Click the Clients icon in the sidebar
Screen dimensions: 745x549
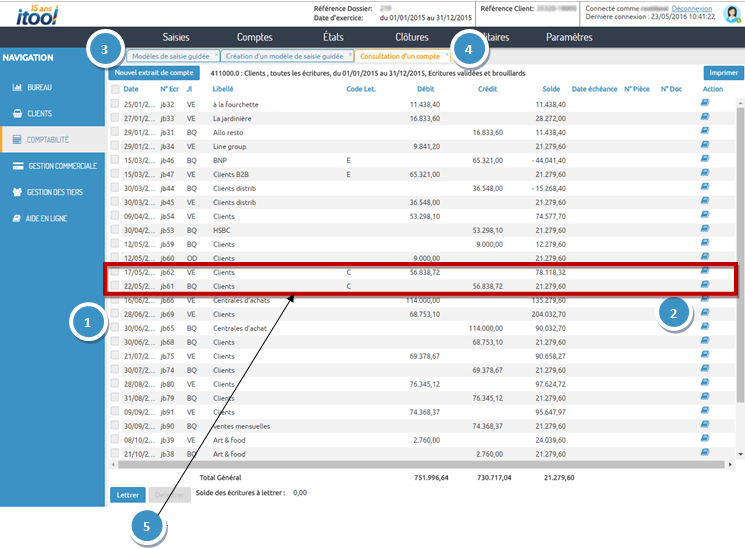tap(18, 114)
